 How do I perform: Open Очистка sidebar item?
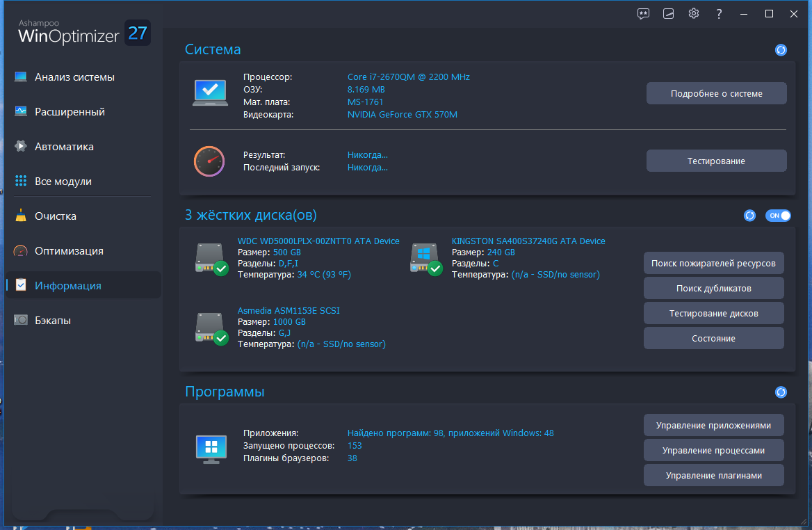pyautogui.click(x=83, y=216)
